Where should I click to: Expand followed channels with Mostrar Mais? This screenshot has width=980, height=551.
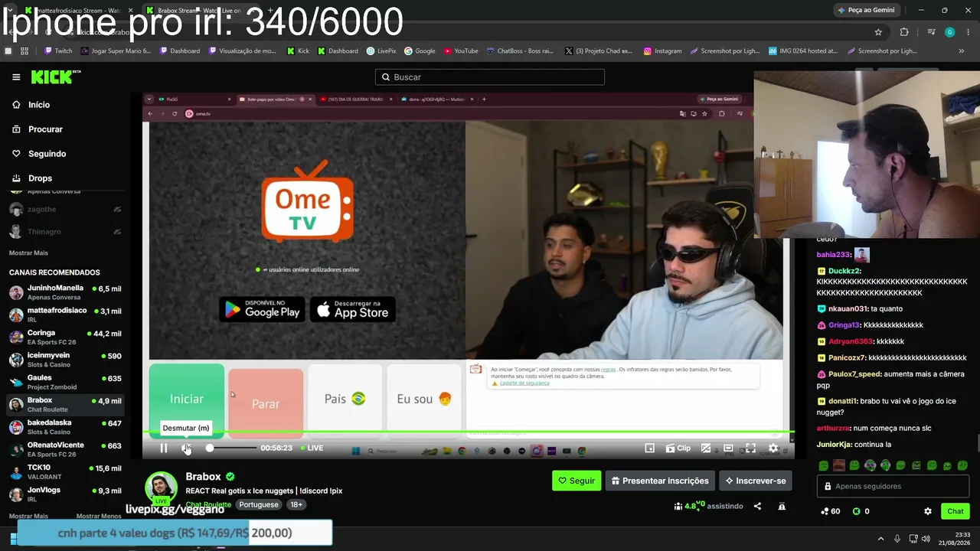[28, 253]
